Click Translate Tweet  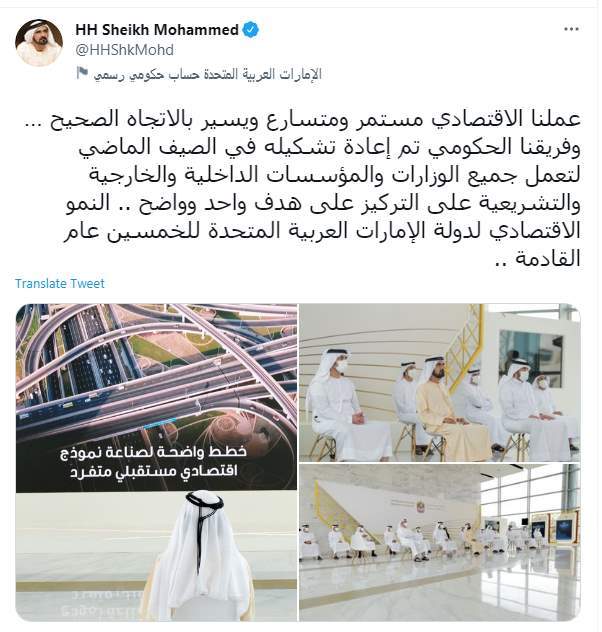pyautogui.click(x=60, y=283)
